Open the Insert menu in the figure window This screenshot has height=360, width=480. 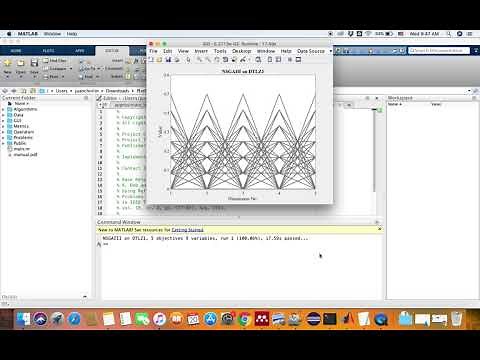201,51
